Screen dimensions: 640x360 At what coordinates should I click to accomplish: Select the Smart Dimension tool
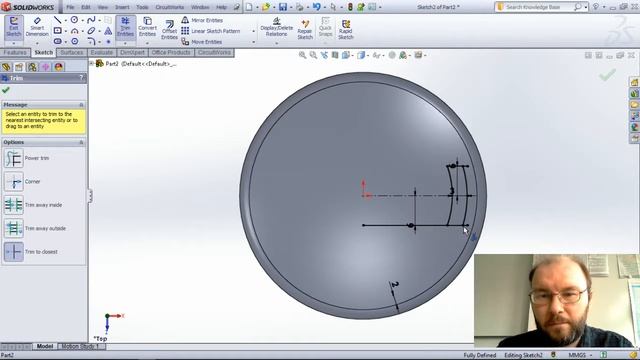pyautogui.click(x=37, y=27)
